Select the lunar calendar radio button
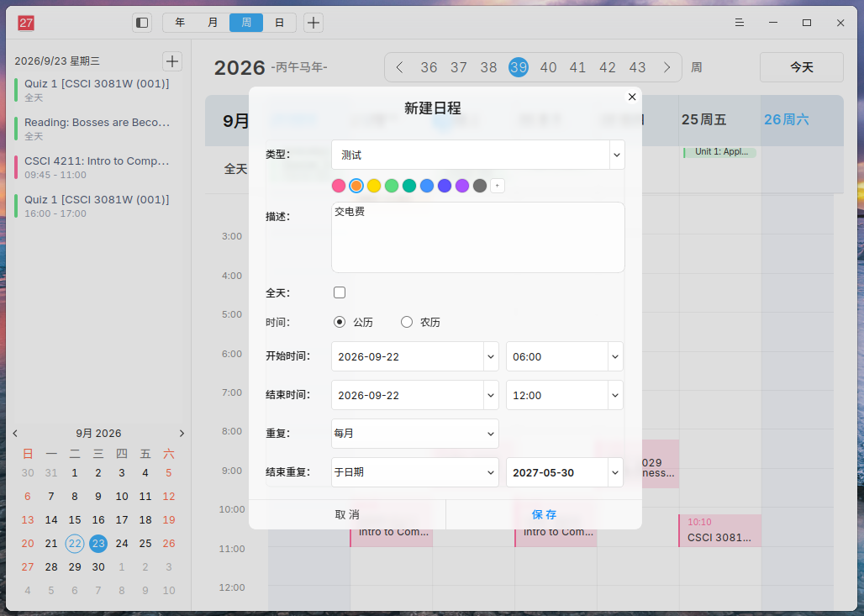This screenshot has width=864, height=616. [x=407, y=322]
